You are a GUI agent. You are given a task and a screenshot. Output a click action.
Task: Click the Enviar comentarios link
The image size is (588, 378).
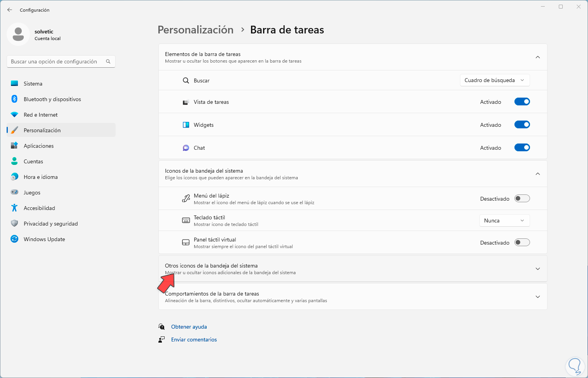tap(194, 340)
